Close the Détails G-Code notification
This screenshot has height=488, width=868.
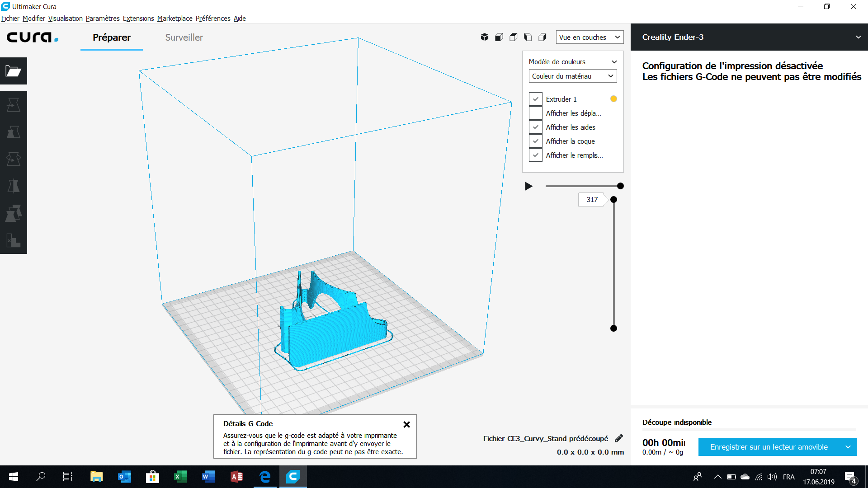pos(406,424)
